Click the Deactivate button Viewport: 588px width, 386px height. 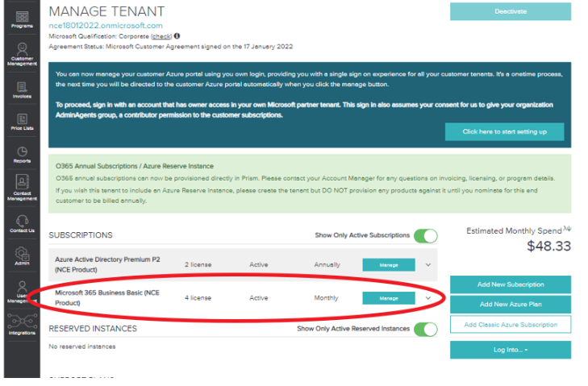510,11
